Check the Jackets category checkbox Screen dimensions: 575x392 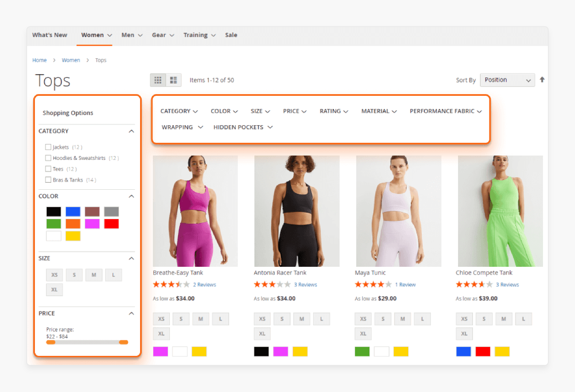[48, 146]
